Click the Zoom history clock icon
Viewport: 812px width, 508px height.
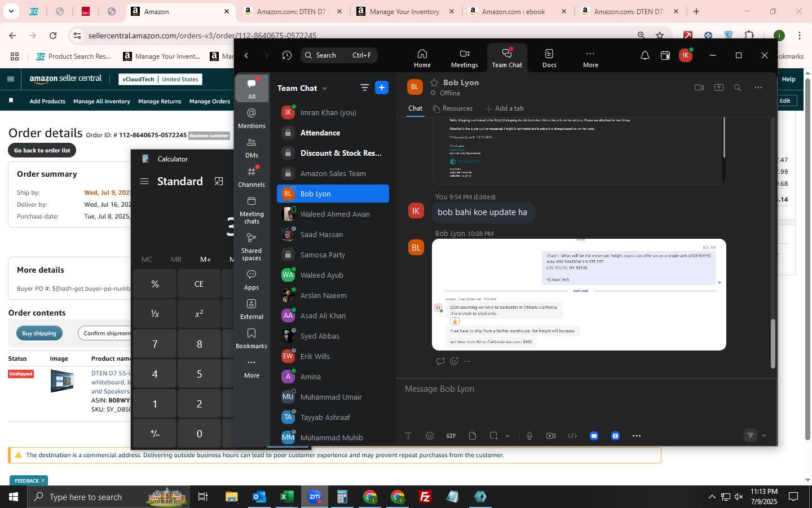tap(287, 55)
